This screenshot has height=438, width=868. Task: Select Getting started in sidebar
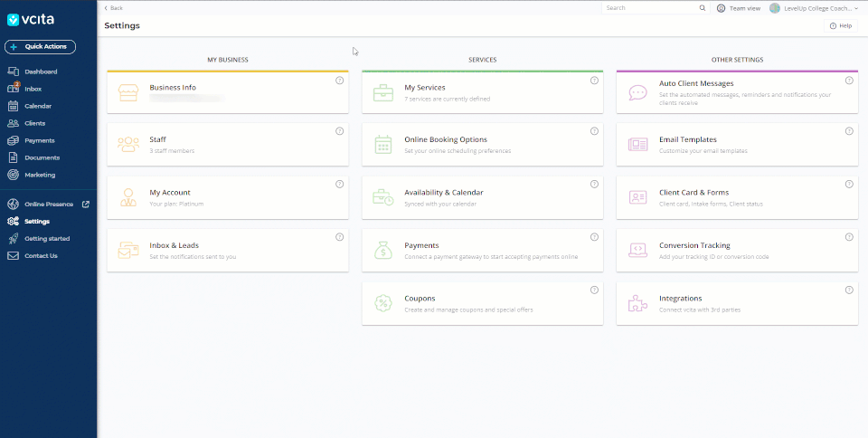(x=47, y=239)
